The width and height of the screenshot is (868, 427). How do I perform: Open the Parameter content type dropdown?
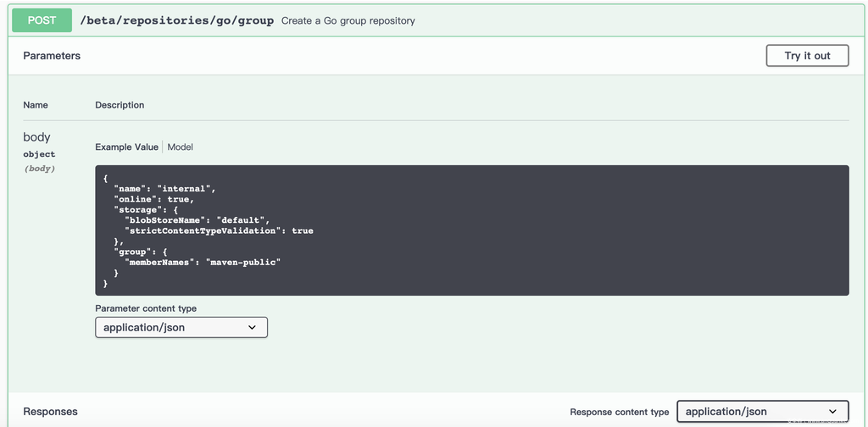(181, 327)
